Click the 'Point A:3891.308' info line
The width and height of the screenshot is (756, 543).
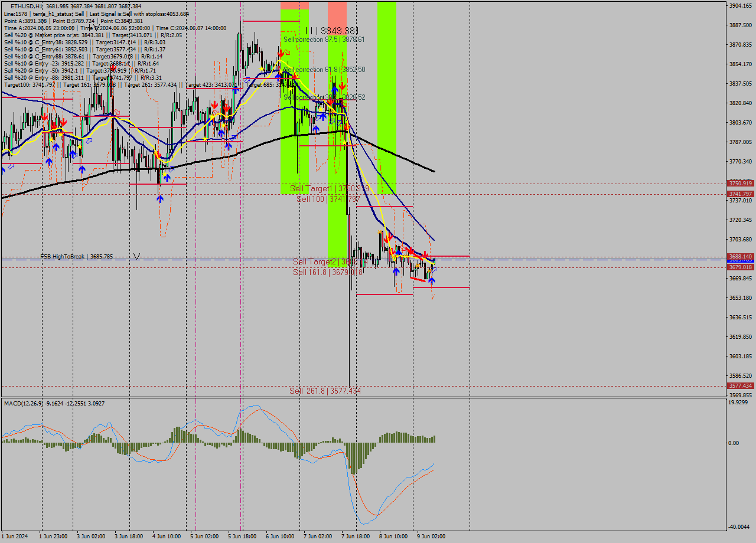pyautogui.click(x=74, y=21)
